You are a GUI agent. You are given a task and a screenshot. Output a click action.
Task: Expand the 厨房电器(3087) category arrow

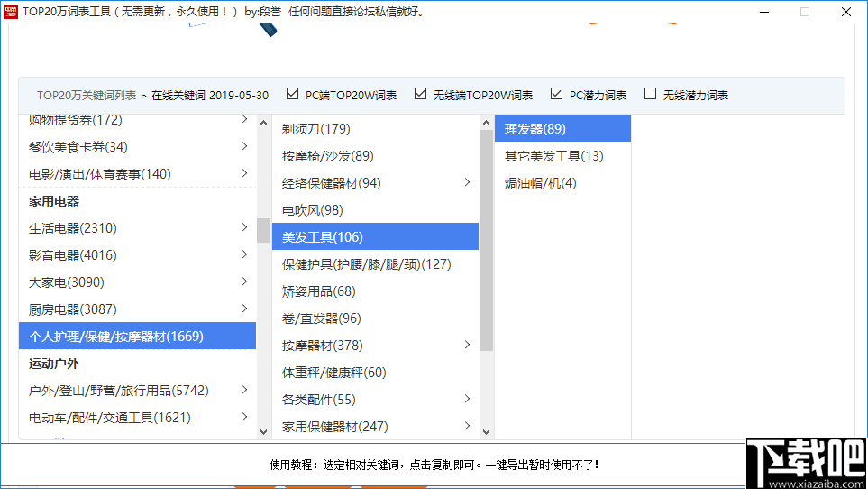pyautogui.click(x=244, y=309)
